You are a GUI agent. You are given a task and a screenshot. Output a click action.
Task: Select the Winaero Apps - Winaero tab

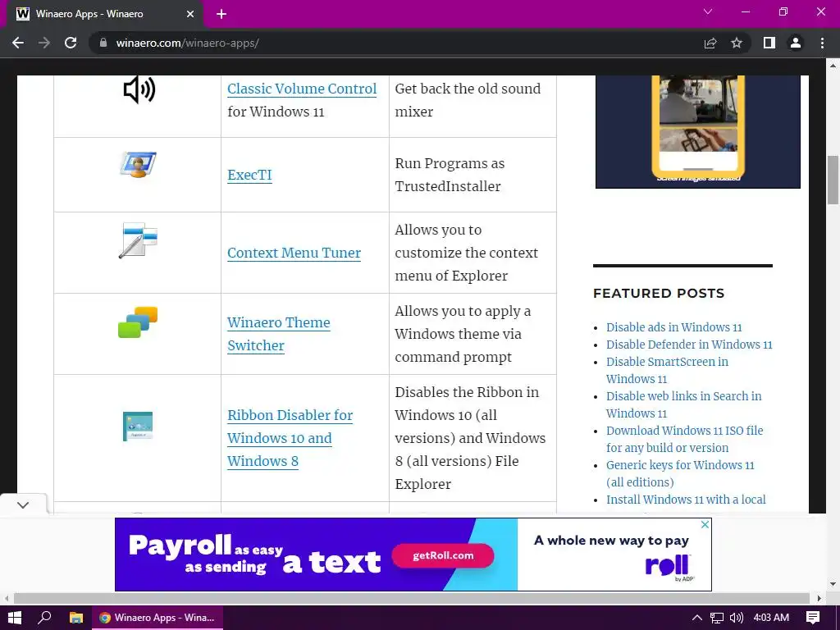[x=105, y=14]
